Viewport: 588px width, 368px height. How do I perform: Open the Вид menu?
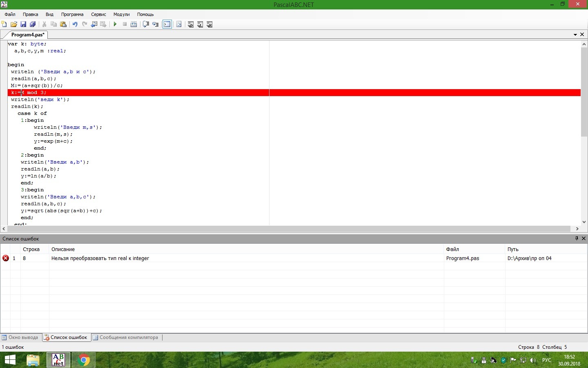pyautogui.click(x=49, y=14)
